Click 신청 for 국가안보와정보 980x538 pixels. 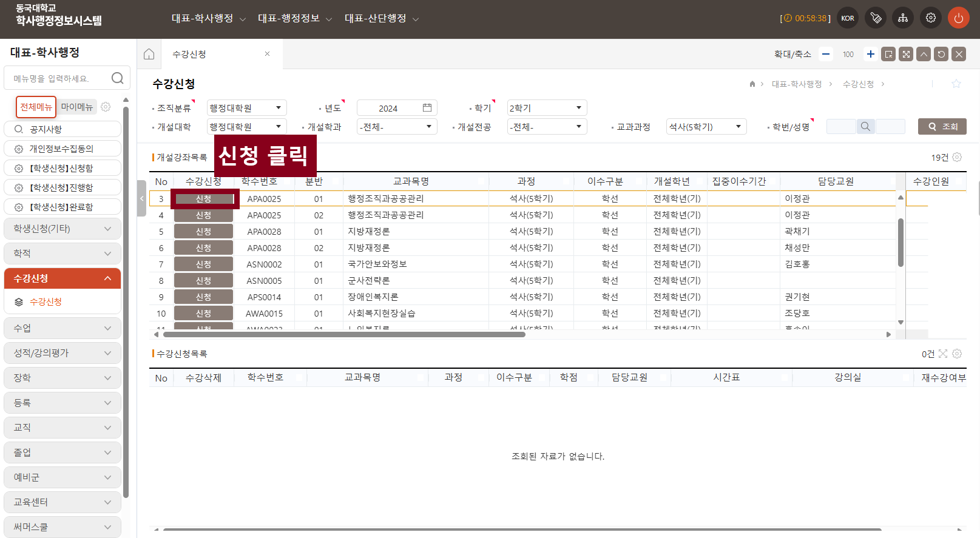pyautogui.click(x=204, y=264)
